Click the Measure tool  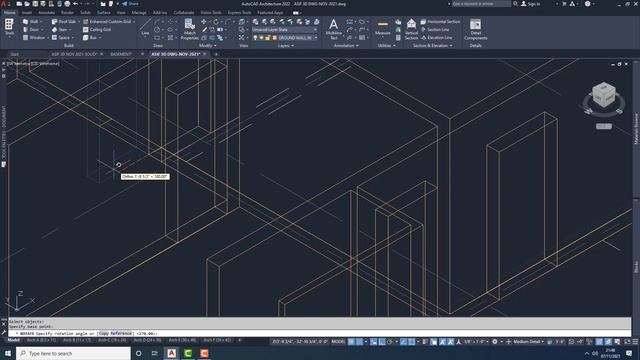[x=382, y=27]
